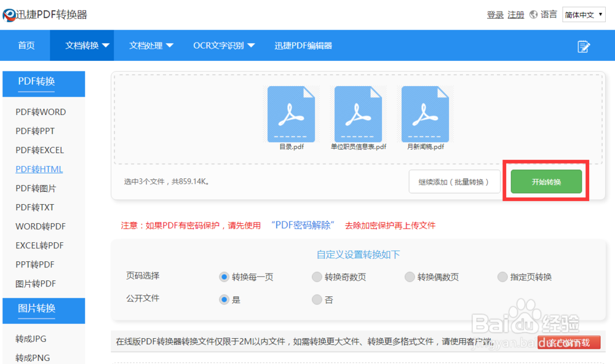Viewport: 615px width, 364px height.
Task: Expand the OCR文字识别 dropdown menu
Action: coord(223,45)
